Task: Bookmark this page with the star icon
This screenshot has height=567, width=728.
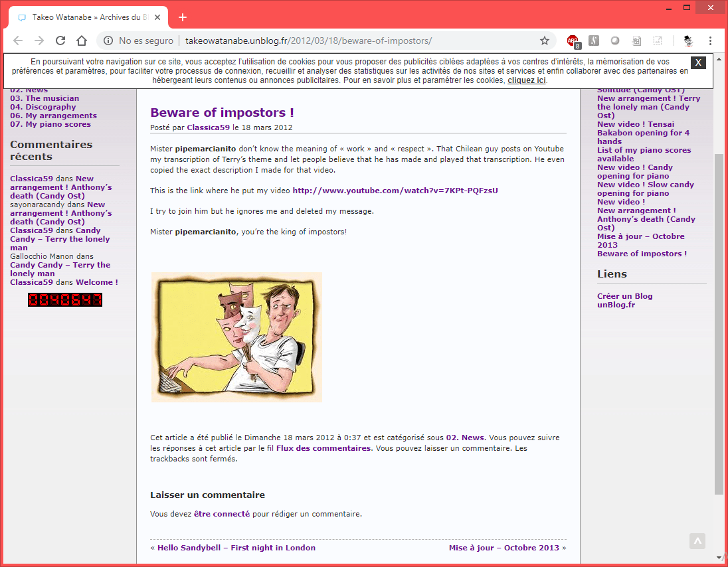Action: [x=545, y=41]
